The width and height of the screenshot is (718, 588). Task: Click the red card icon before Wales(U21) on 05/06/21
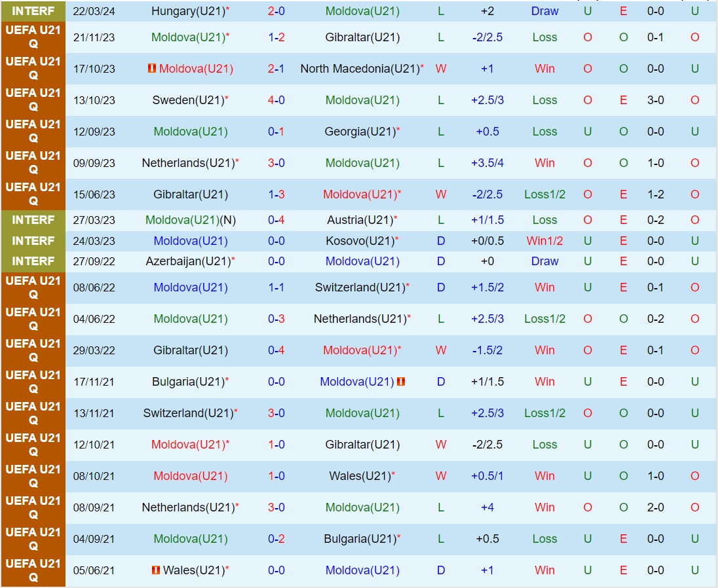tap(156, 570)
